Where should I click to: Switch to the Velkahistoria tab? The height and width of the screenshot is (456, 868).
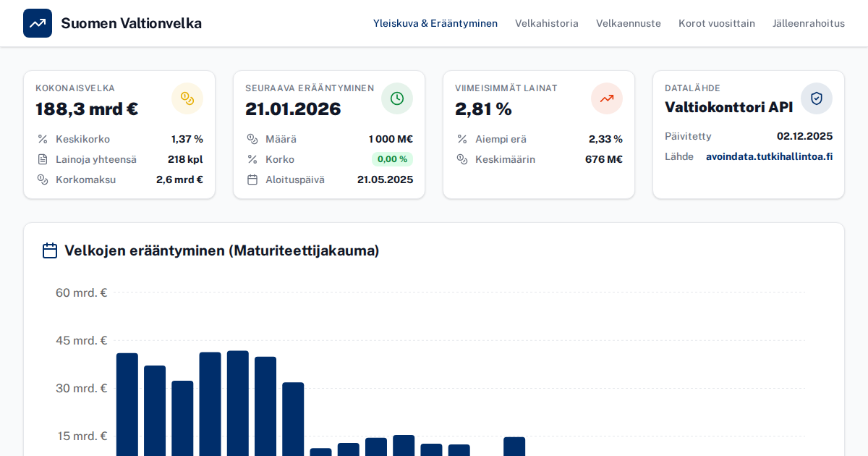click(547, 23)
